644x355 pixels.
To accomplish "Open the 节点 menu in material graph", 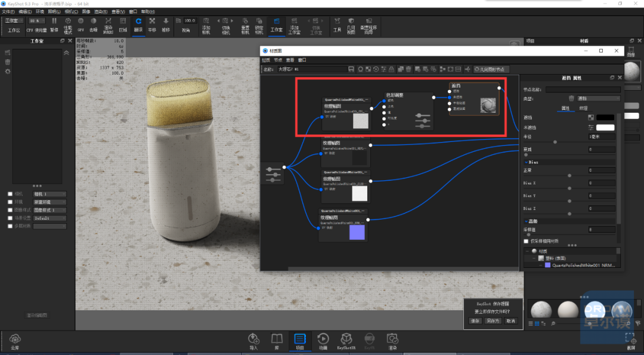I will point(278,60).
